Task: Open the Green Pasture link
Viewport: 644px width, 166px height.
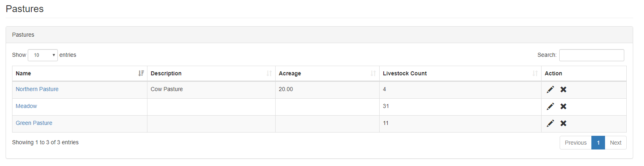Action: coord(34,123)
